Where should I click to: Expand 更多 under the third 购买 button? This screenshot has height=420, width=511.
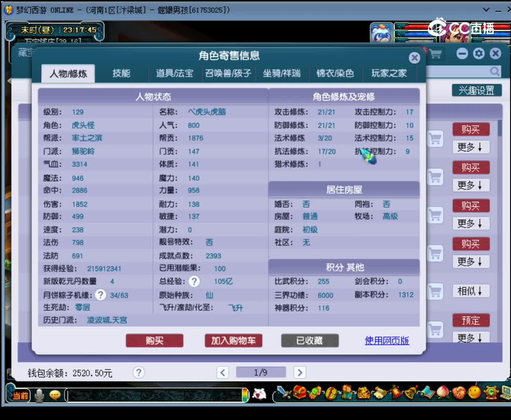[471, 224]
